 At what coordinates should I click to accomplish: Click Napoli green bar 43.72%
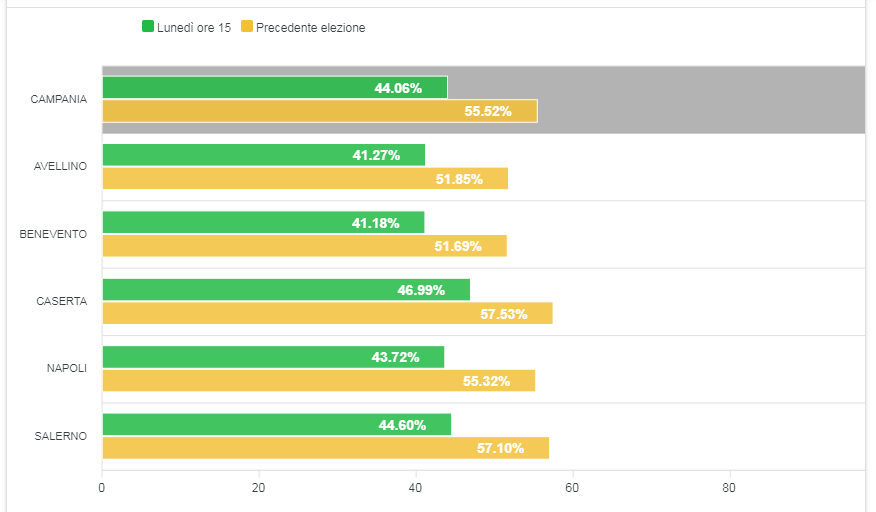tap(273, 357)
